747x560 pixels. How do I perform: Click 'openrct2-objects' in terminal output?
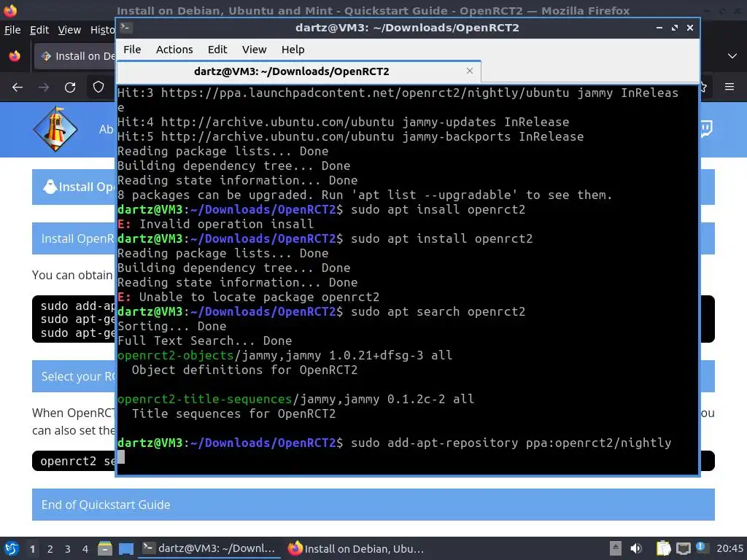coord(175,355)
